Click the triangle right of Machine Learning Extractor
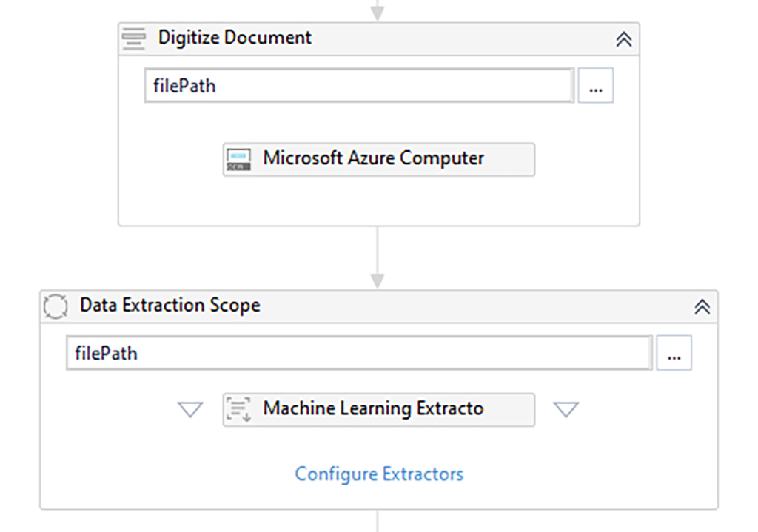 pyautogui.click(x=566, y=409)
